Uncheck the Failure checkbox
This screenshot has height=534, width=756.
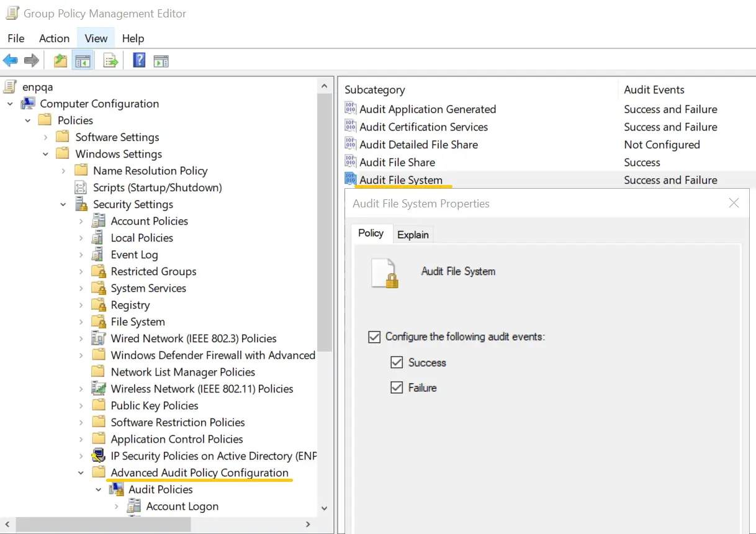click(x=397, y=387)
